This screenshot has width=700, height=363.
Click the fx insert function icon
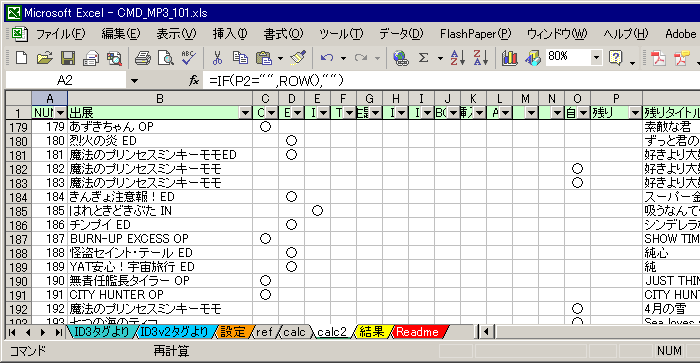[194, 80]
